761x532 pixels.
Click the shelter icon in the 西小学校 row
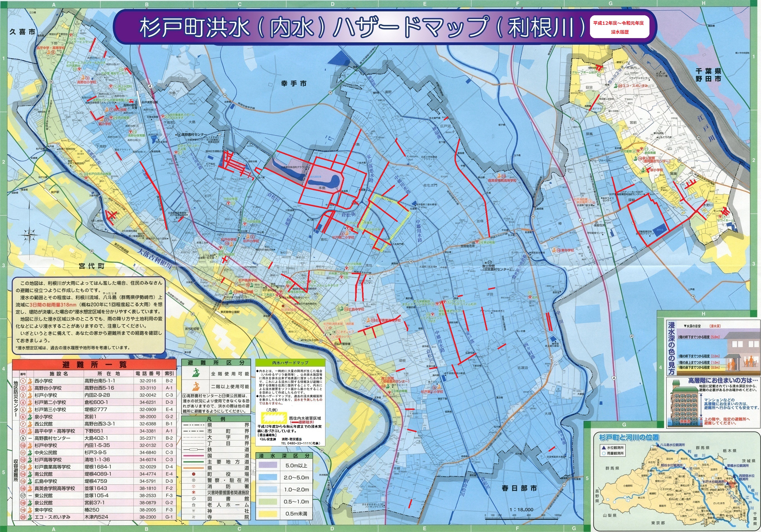(x=30, y=381)
